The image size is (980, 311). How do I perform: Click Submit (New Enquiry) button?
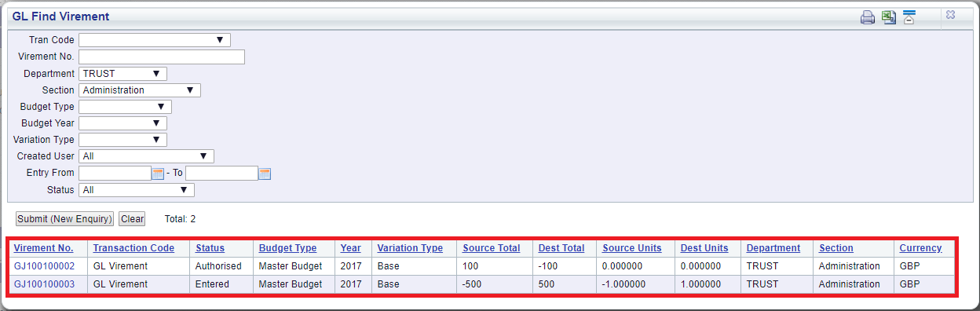(65, 219)
